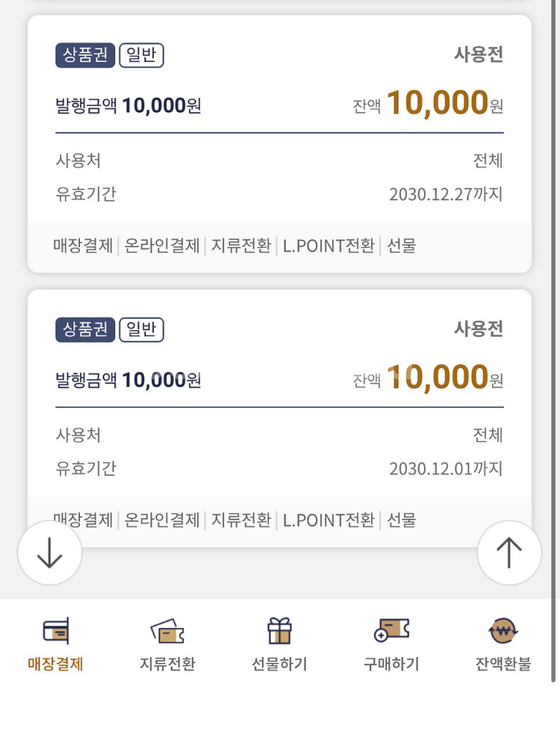Tap the 구매하기 ticket icon

[x=391, y=632]
